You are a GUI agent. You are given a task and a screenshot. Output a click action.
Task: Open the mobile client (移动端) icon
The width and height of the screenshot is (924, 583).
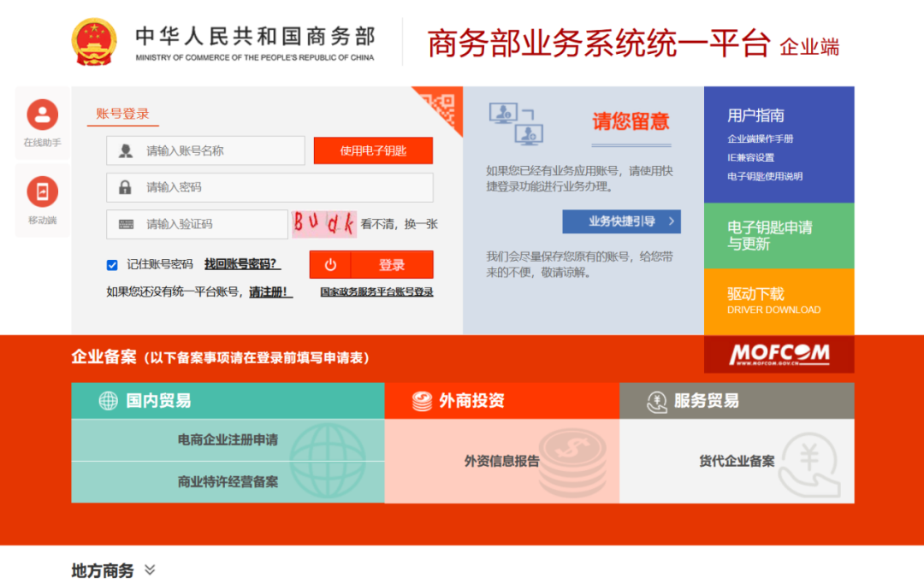[43, 191]
